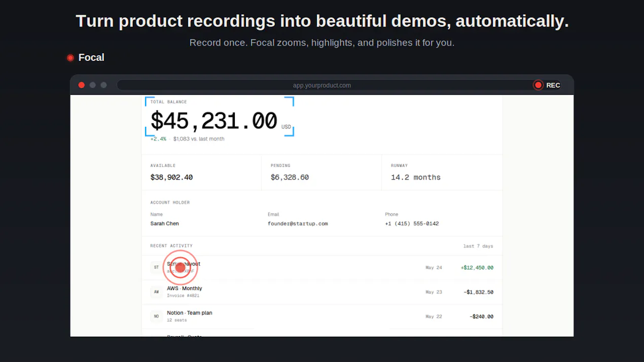Click the phone number +1 (415) 555-0142

pyautogui.click(x=412, y=224)
